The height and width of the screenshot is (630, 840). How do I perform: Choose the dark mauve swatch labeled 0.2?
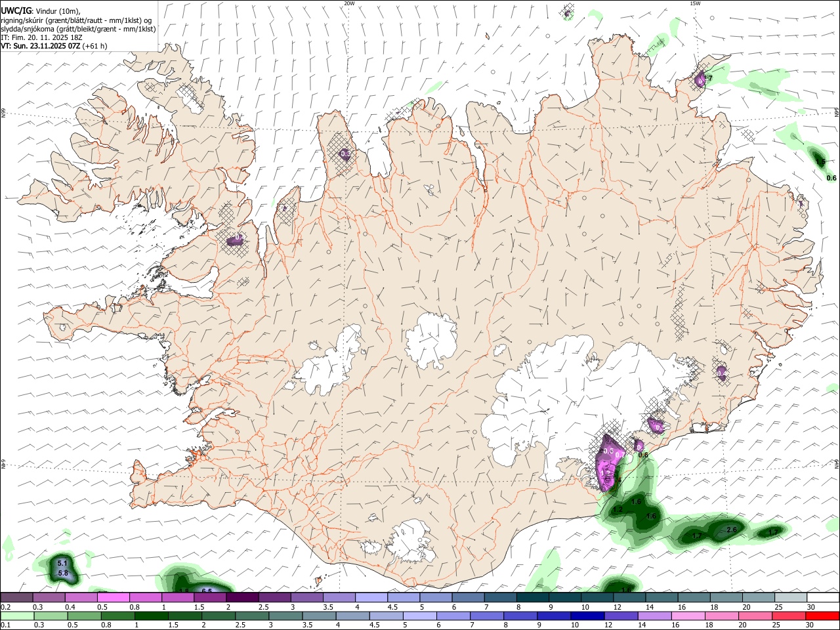(x=17, y=597)
